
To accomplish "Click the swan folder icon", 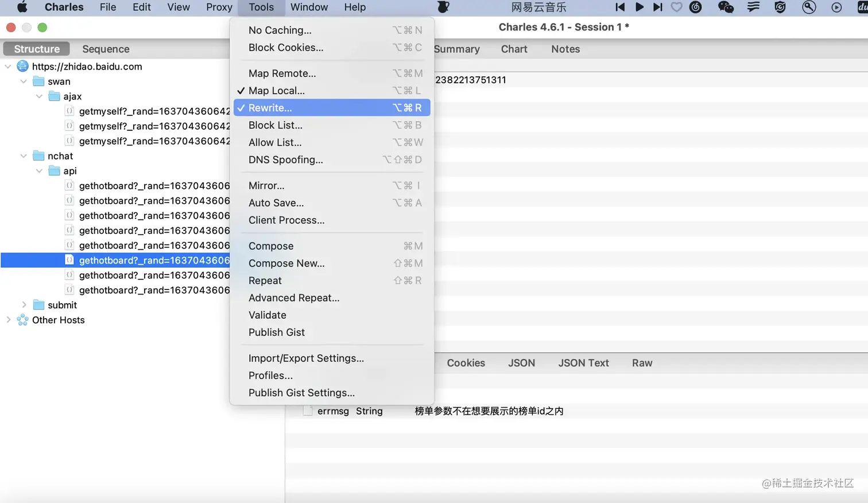I will pyautogui.click(x=38, y=81).
